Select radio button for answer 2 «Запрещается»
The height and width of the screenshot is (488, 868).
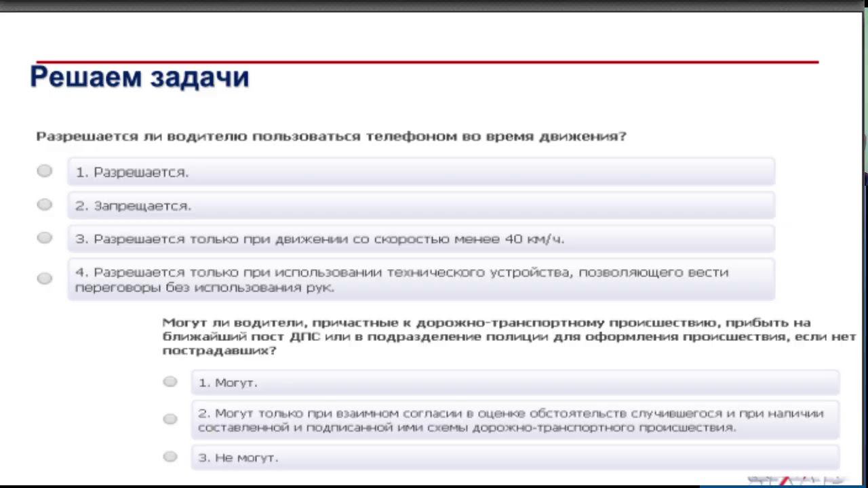[45, 204]
